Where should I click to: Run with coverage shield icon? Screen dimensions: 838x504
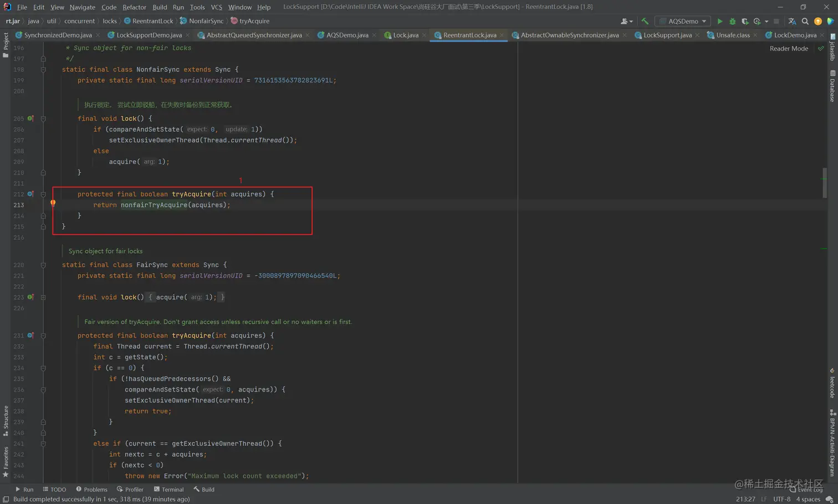tap(745, 21)
